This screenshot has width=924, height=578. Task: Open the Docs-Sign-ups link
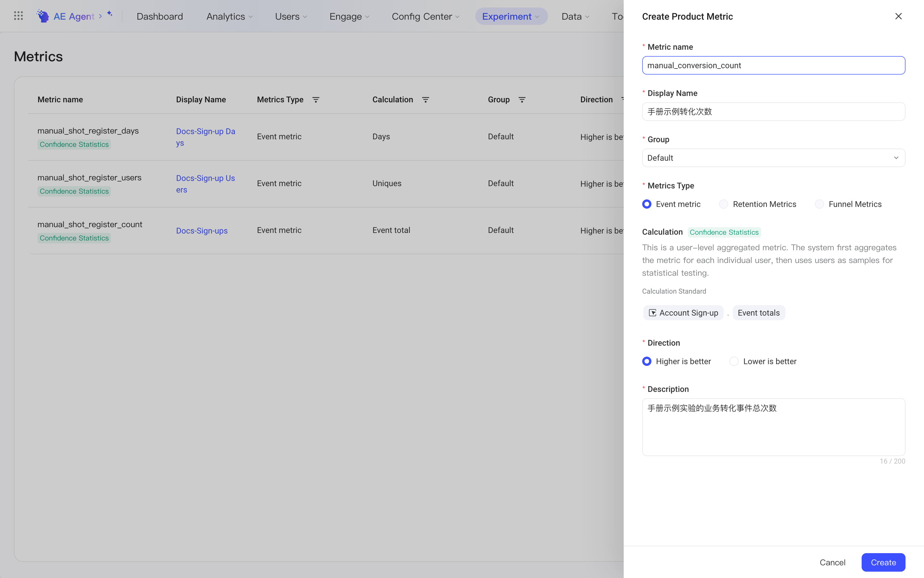pyautogui.click(x=202, y=231)
